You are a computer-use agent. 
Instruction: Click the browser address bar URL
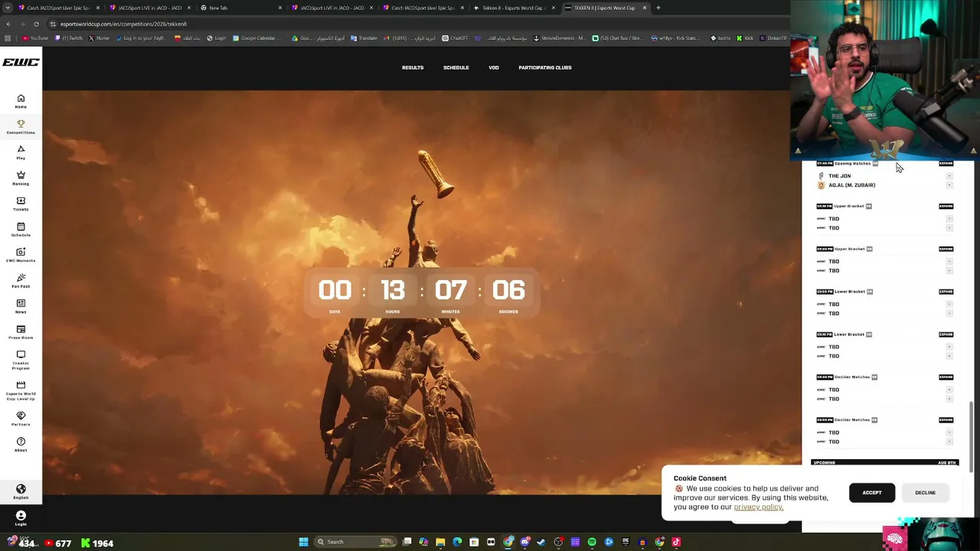[x=123, y=24]
